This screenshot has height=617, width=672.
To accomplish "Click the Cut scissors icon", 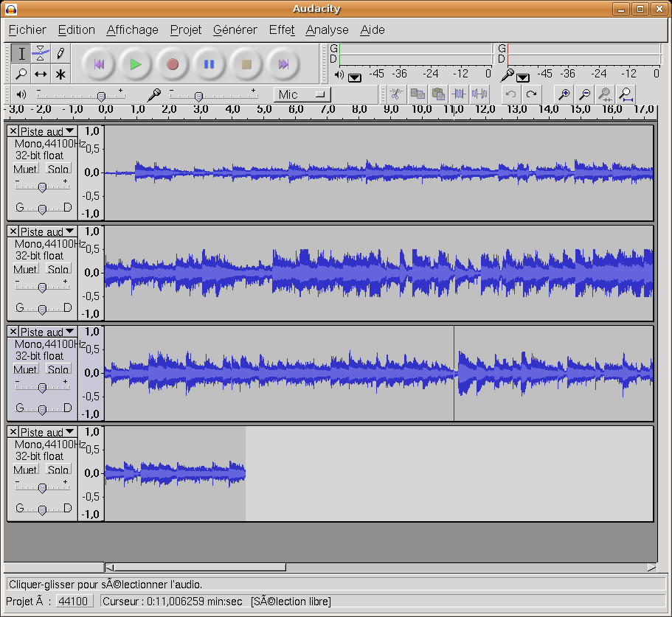I will [396, 94].
